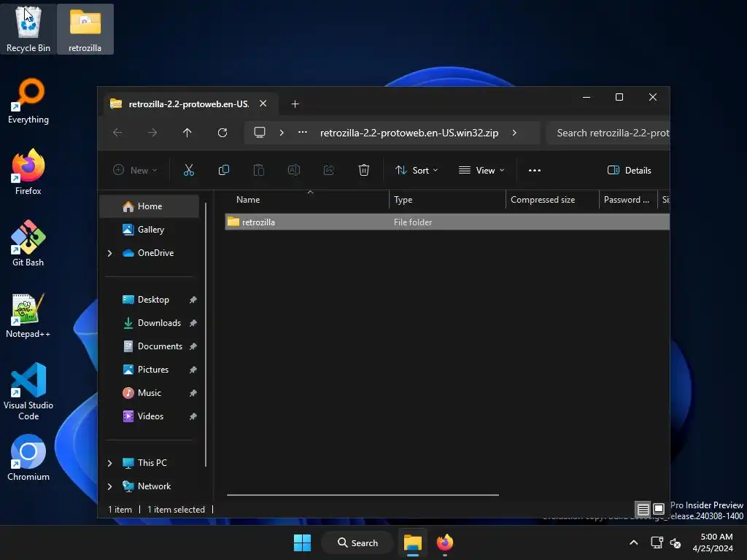The height and width of the screenshot is (560, 747).
Task: Click File Explorer on the taskbar
Action: [x=413, y=542]
